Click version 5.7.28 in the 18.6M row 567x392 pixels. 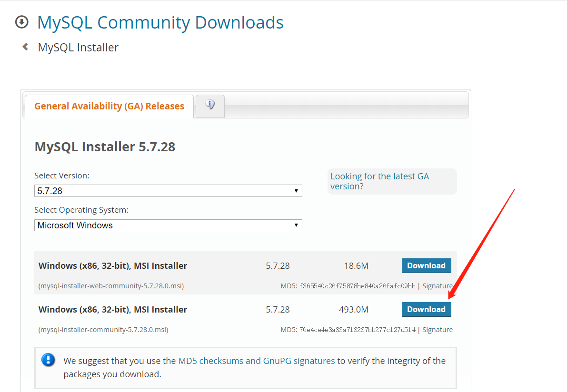[278, 266]
